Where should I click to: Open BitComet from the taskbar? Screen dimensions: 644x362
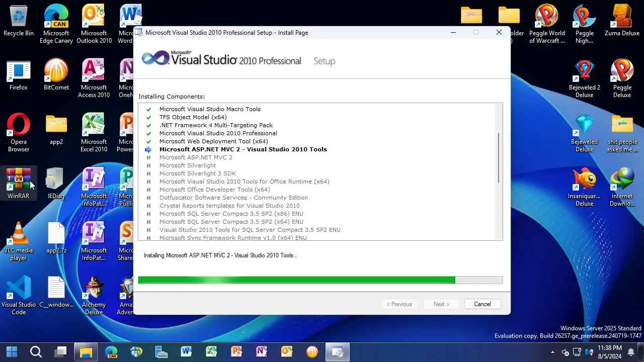(x=312, y=351)
